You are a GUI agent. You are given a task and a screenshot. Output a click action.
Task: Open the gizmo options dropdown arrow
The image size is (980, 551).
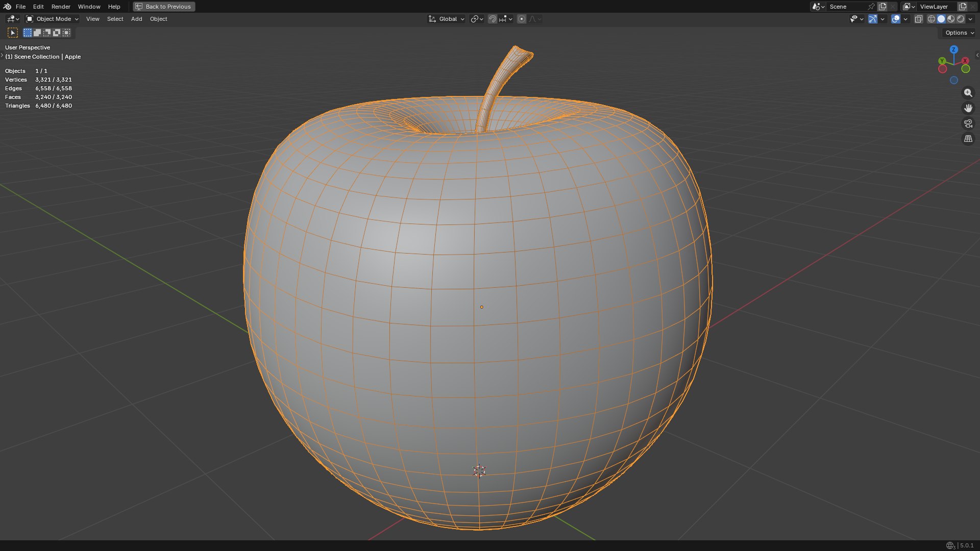pyautogui.click(x=883, y=19)
